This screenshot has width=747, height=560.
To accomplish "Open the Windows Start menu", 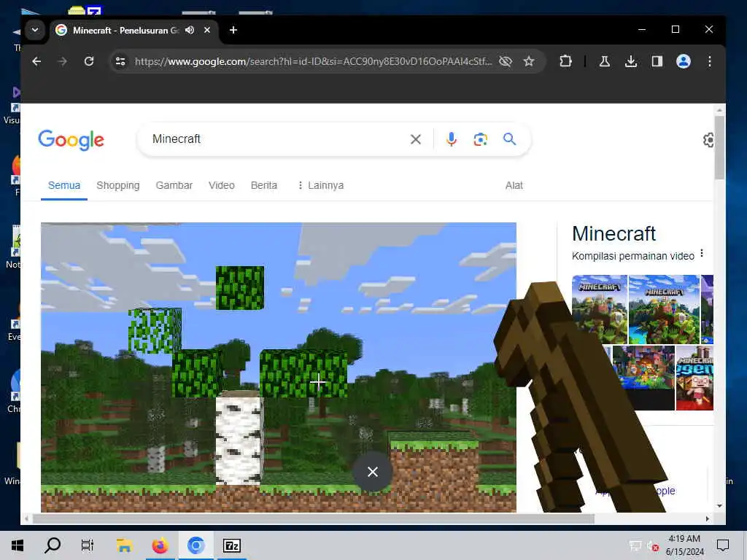I will click(18, 545).
